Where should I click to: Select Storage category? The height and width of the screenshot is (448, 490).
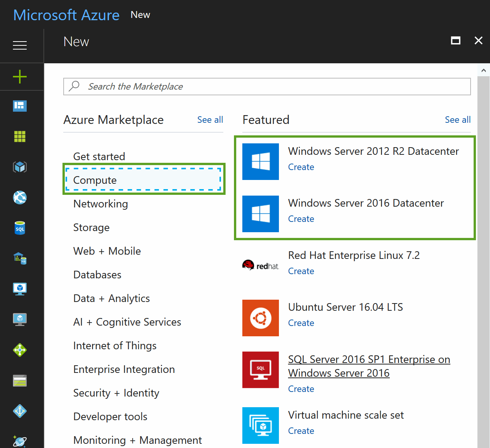pos(91,227)
